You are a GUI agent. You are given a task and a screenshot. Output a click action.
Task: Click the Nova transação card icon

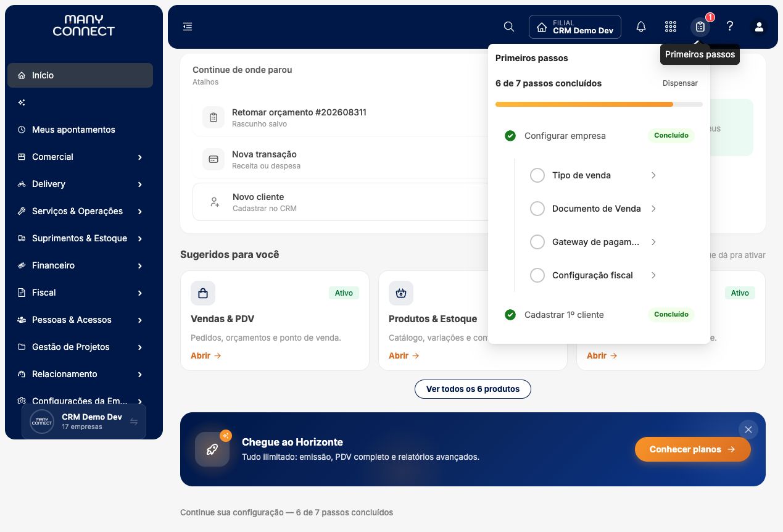pos(213,159)
